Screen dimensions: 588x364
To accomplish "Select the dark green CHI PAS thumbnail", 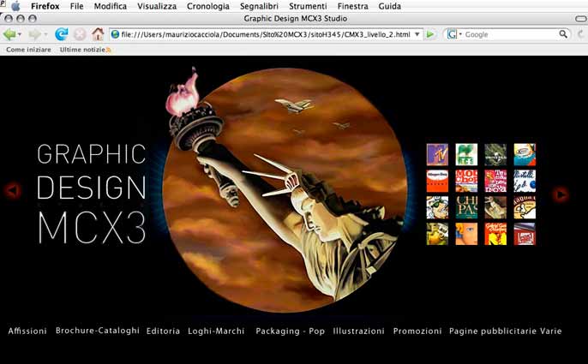I will [x=466, y=207].
